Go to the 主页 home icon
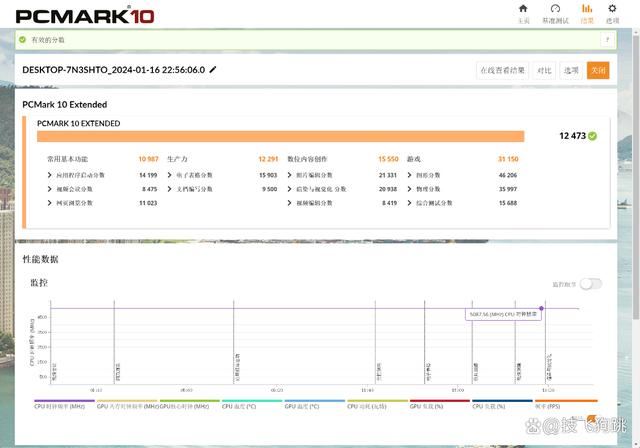Image resolution: width=640 pixels, height=448 pixels. click(523, 9)
